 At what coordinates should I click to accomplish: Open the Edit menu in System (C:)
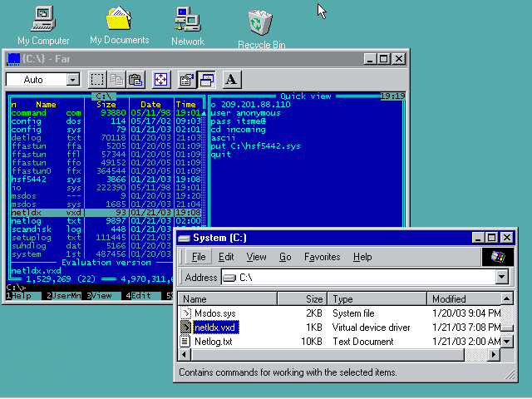(226, 257)
